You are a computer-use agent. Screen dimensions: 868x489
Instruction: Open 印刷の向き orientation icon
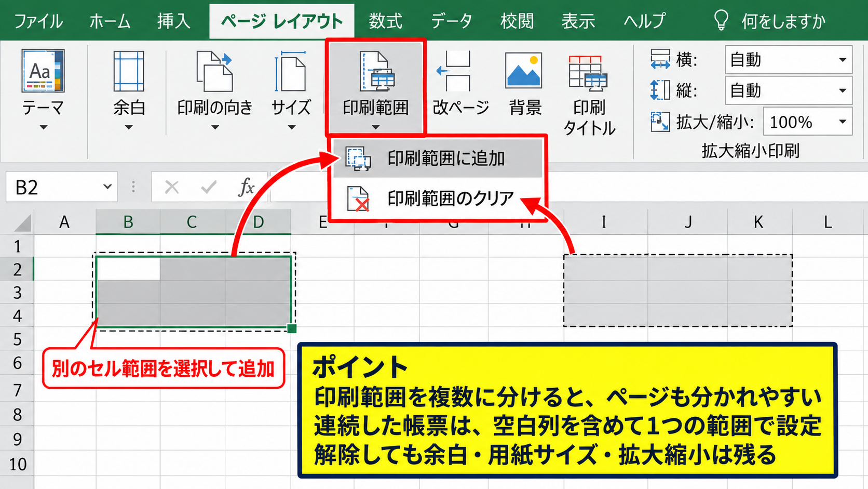click(214, 72)
